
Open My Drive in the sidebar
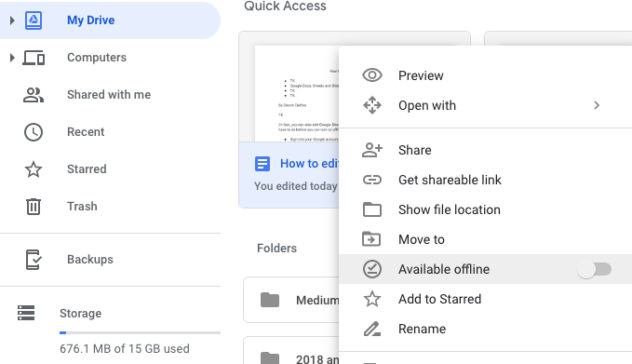click(90, 20)
